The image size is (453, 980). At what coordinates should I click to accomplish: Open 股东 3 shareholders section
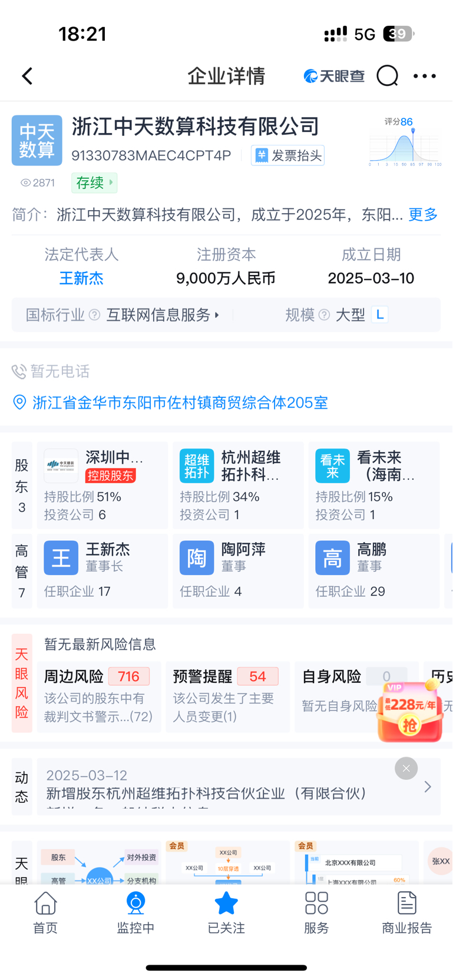[x=22, y=485]
